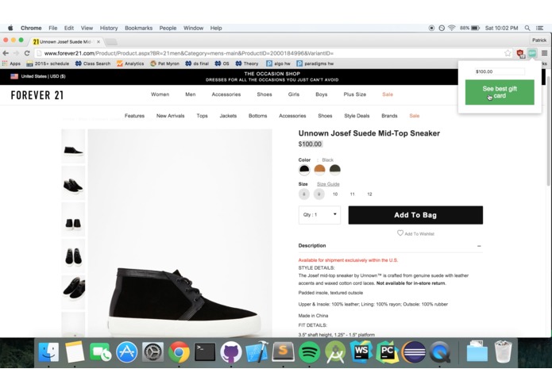
Task: Open System Preferences in dock
Action: point(152,352)
